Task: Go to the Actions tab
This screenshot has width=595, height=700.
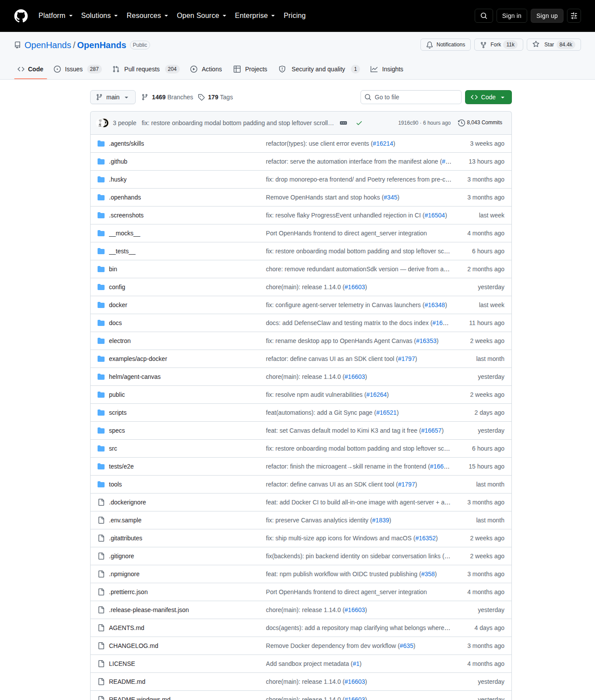Action: click(x=206, y=69)
